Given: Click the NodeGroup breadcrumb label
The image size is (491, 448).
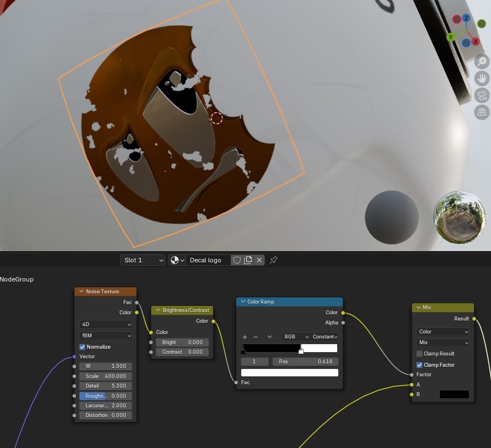Looking at the screenshot, I should tap(16, 279).
